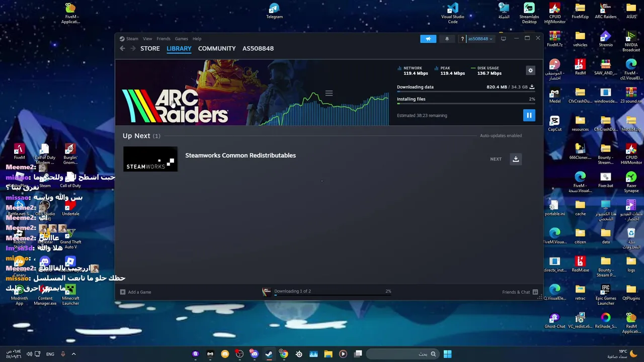Select the CapCut desktop icon

554,124
